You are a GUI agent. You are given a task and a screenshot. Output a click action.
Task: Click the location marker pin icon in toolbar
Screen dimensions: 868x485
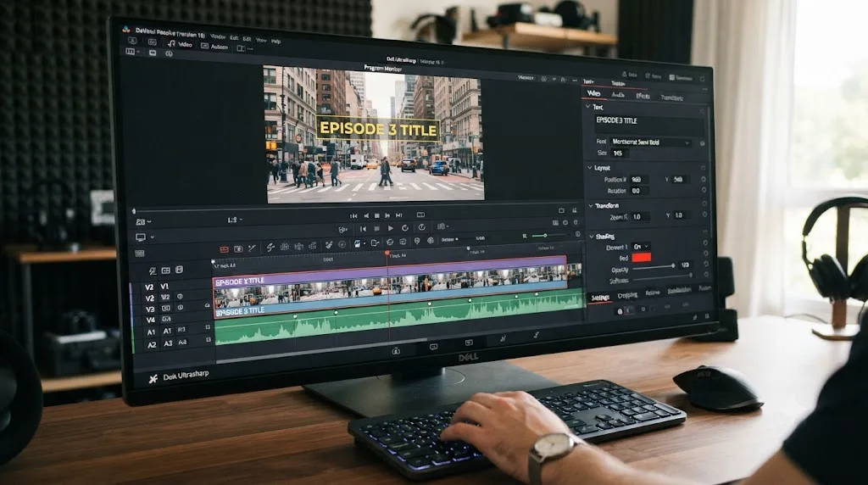click(417, 241)
